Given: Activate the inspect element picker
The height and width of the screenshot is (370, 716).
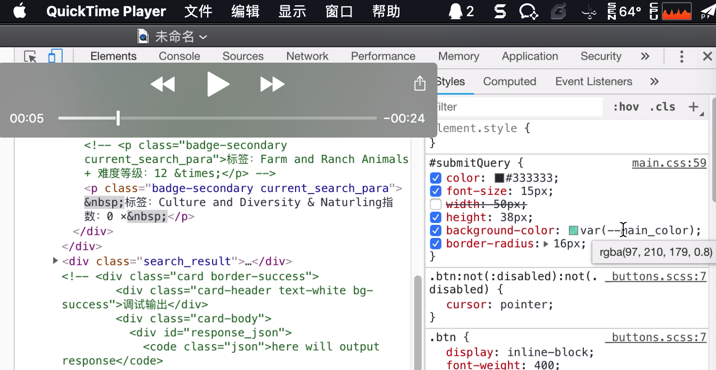Looking at the screenshot, I should [x=30, y=57].
